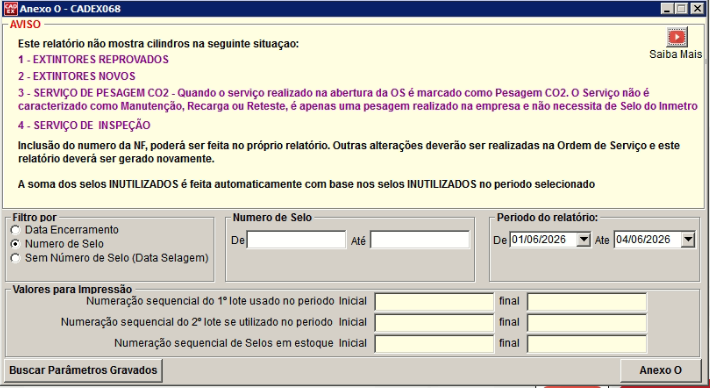Open the Ate period date dropdown

pyautogui.click(x=688, y=240)
